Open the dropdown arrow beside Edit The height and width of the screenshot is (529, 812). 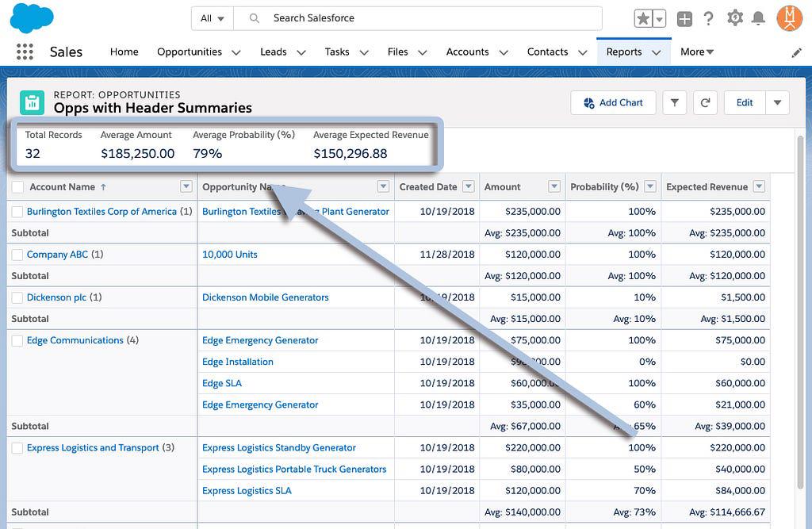point(777,102)
